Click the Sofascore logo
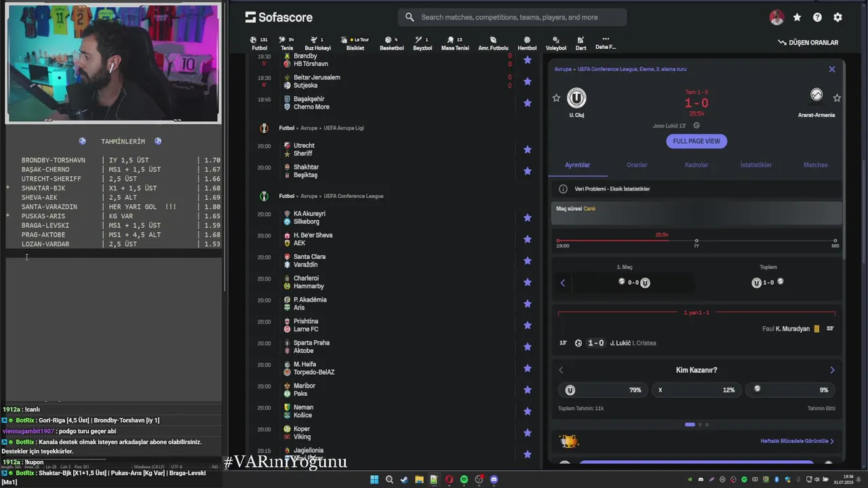Image resolution: width=868 pixels, height=488 pixels. (x=279, y=17)
